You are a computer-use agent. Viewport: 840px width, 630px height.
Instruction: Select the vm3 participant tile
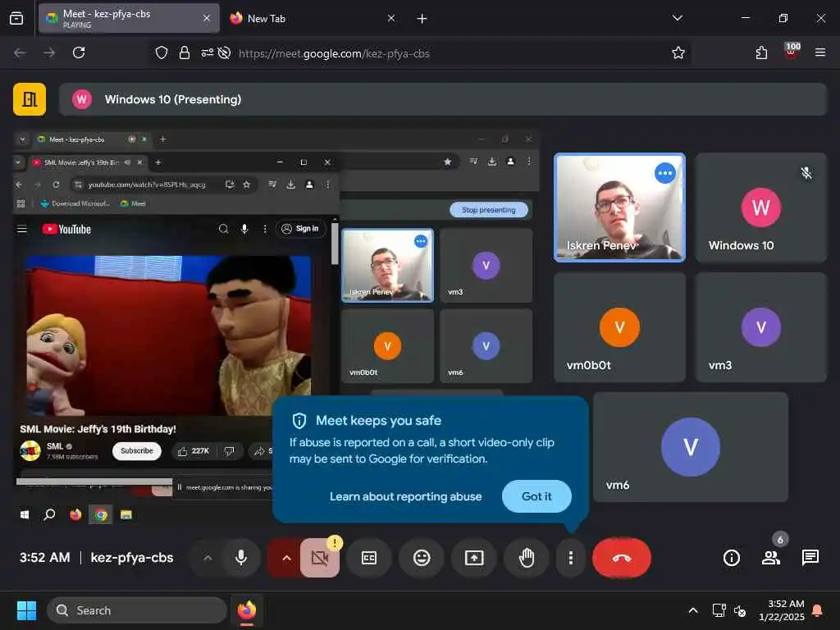coord(760,327)
